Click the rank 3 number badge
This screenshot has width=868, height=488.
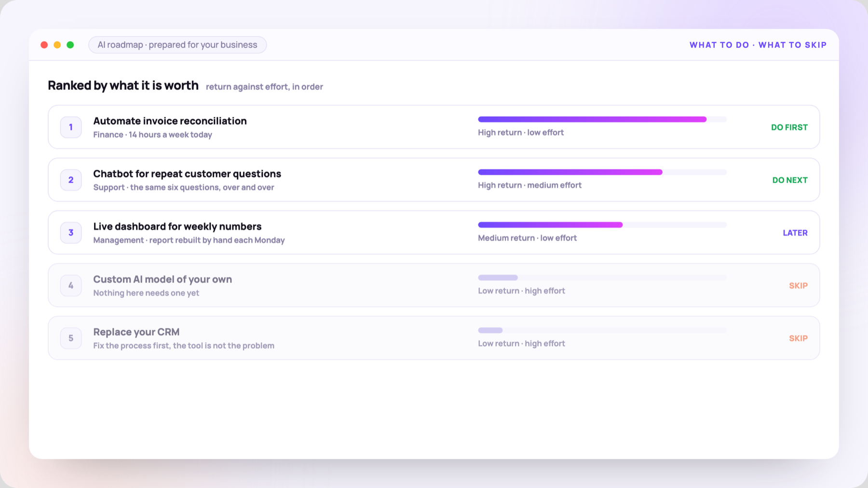[x=71, y=232]
